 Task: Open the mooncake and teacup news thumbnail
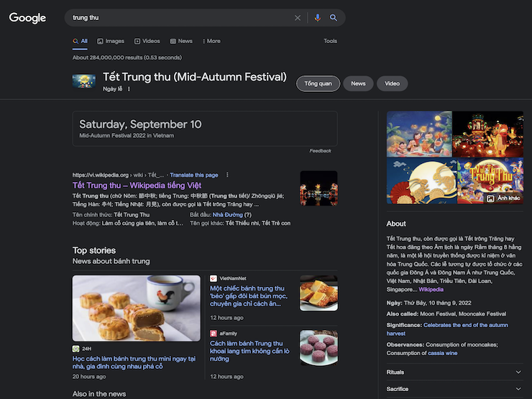tap(137, 308)
